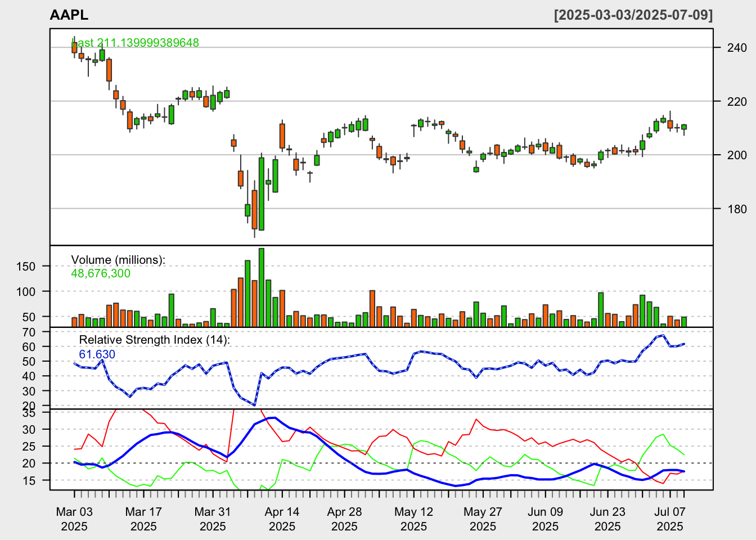Screen dimensions: 756x540
Task: Click the Mar 17 2025 date label
Action: click(x=143, y=519)
